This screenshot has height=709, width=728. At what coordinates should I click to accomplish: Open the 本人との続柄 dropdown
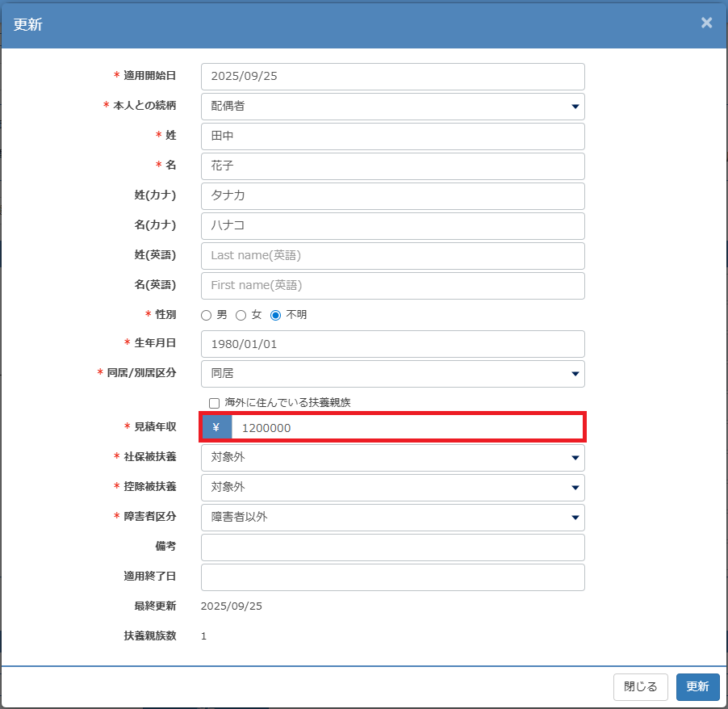point(392,106)
